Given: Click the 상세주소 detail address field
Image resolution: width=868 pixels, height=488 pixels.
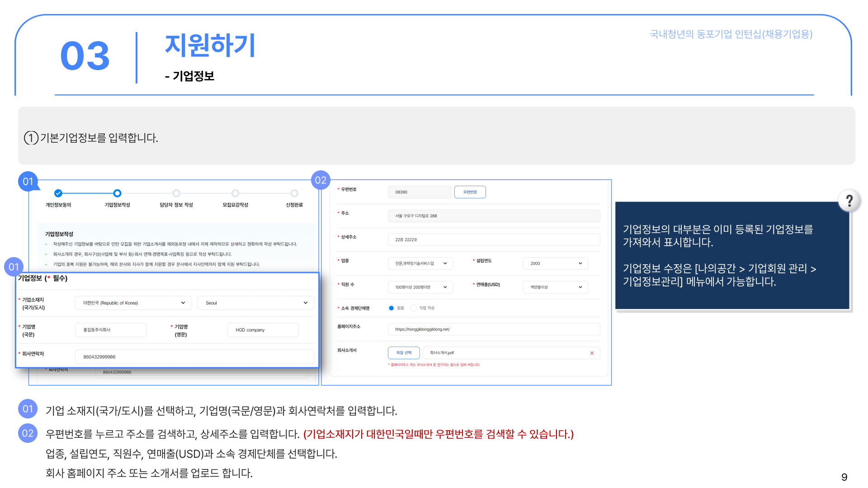Looking at the screenshot, I should pyautogui.click(x=494, y=240).
